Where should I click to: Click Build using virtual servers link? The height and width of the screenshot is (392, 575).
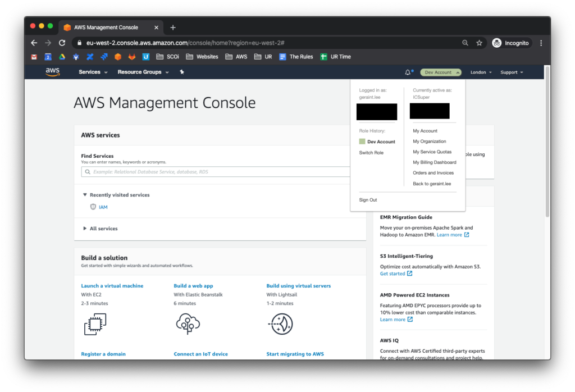coord(299,286)
